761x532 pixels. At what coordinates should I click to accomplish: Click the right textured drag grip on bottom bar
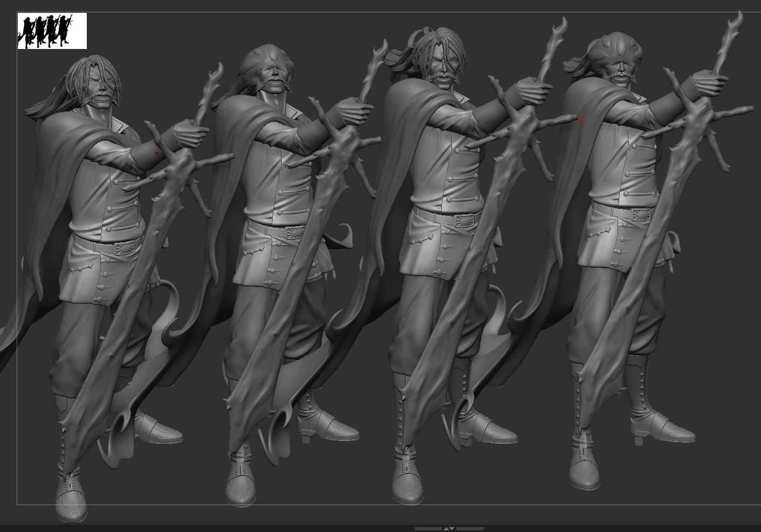(x=470, y=529)
